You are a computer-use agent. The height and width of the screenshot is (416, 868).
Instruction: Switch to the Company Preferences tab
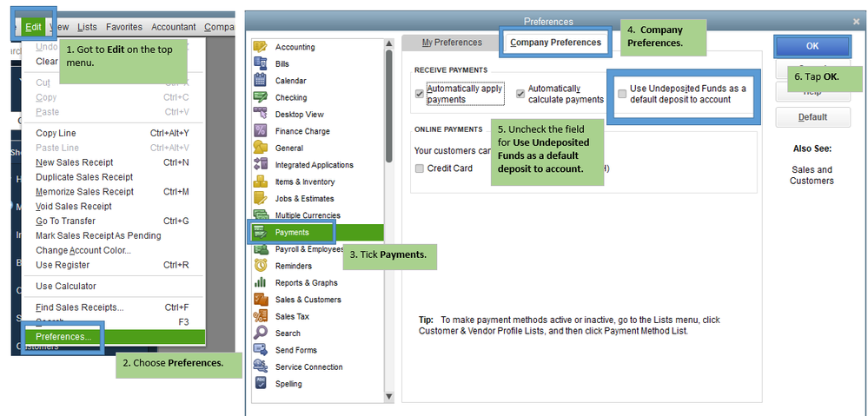click(x=555, y=42)
